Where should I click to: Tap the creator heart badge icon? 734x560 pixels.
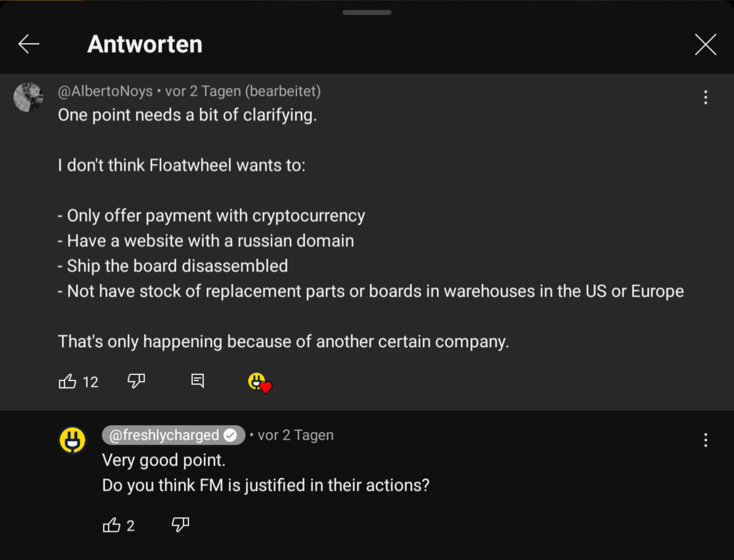260,383
